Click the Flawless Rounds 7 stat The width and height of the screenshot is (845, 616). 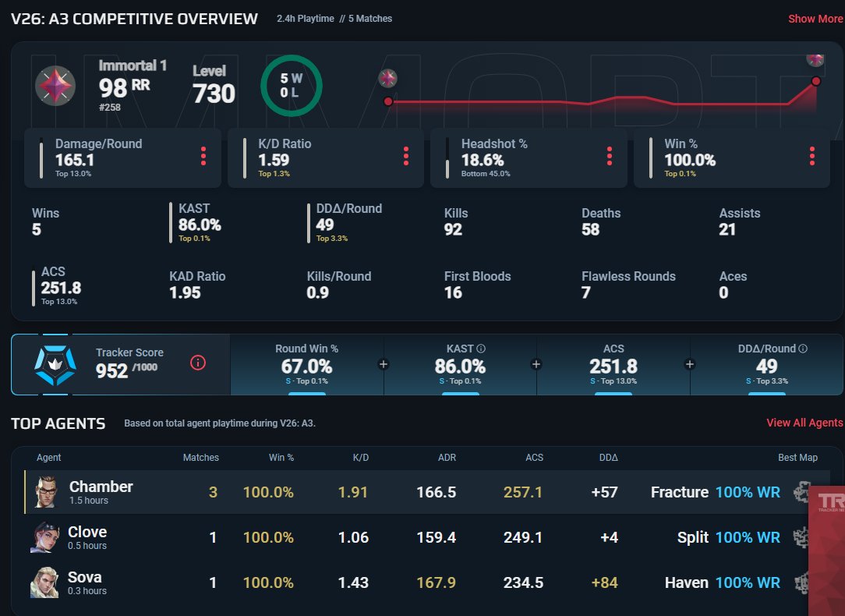click(628, 285)
